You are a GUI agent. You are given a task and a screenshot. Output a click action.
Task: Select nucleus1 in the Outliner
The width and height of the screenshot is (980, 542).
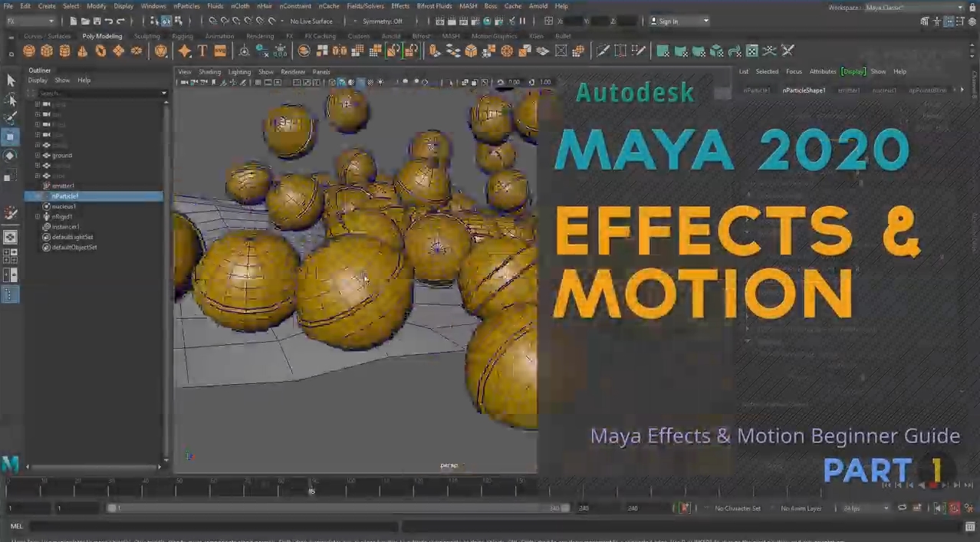click(x=64, y=206)
